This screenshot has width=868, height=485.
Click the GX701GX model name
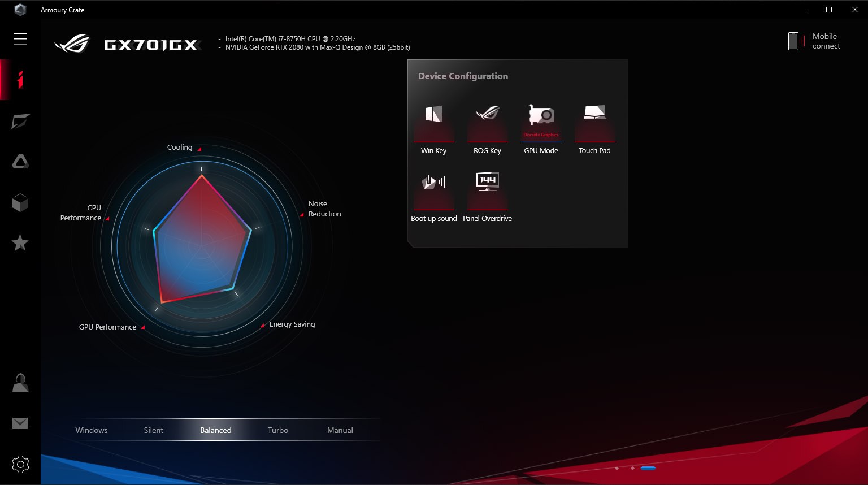click(x=151, y=45)
